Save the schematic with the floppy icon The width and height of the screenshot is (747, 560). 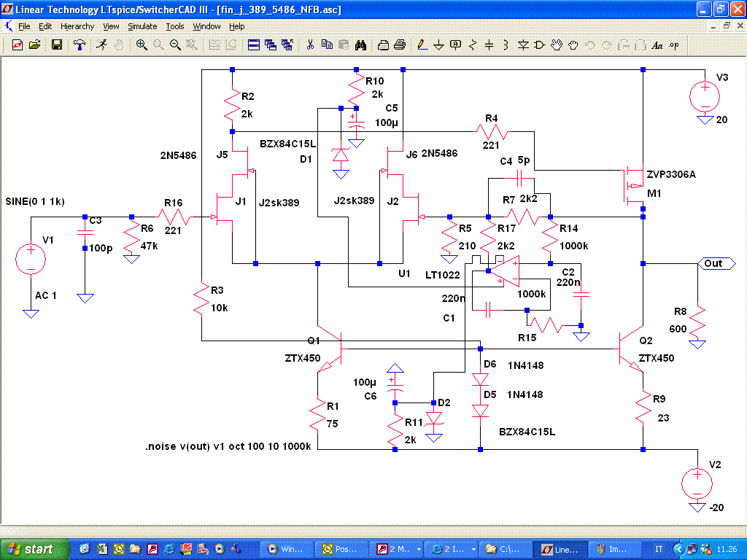coord(57,44)
